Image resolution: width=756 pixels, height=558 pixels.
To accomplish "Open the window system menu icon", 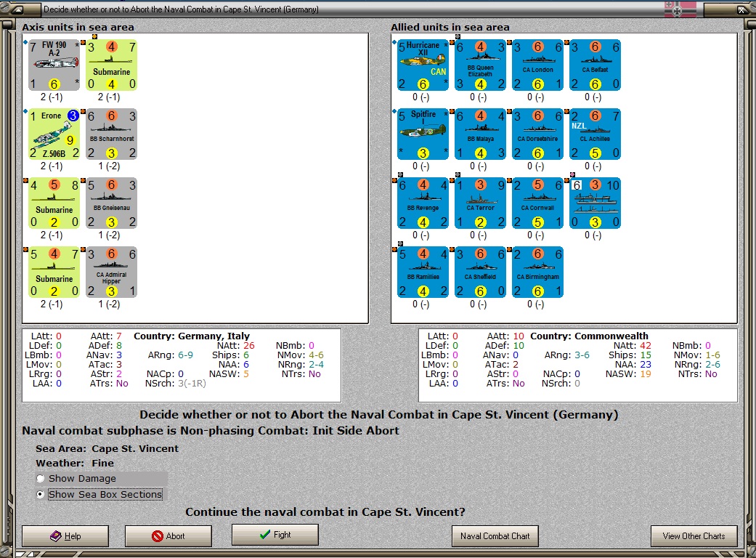I will pyautogui.click(x=18, y=9).
